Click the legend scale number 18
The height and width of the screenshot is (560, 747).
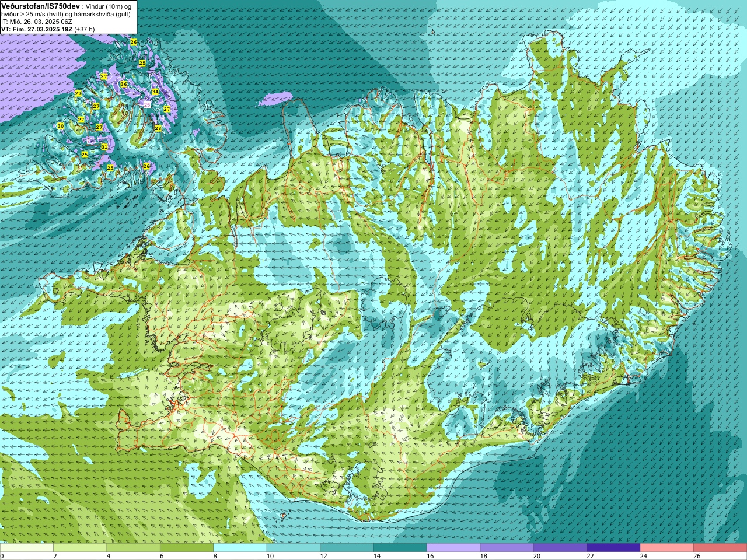click(x=483, y=556)
